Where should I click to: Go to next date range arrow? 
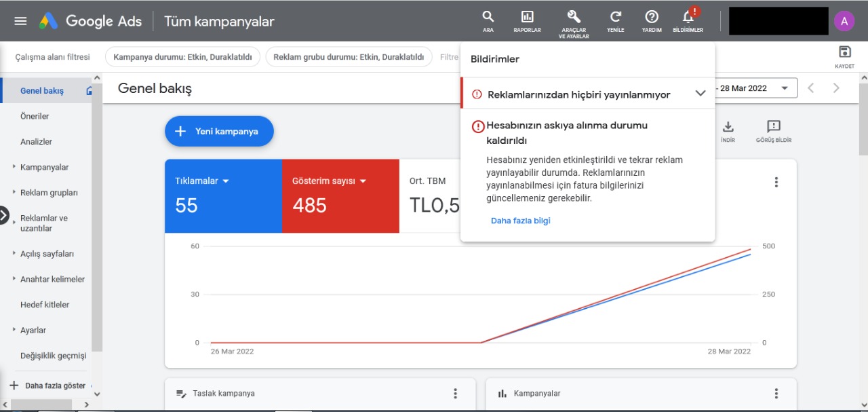tap(836, 88)
